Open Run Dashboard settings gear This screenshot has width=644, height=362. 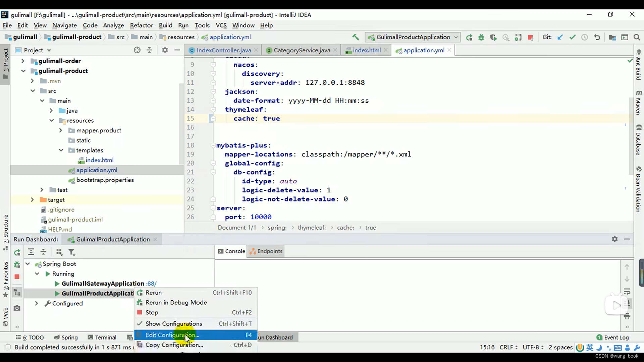tap(614, 239)
